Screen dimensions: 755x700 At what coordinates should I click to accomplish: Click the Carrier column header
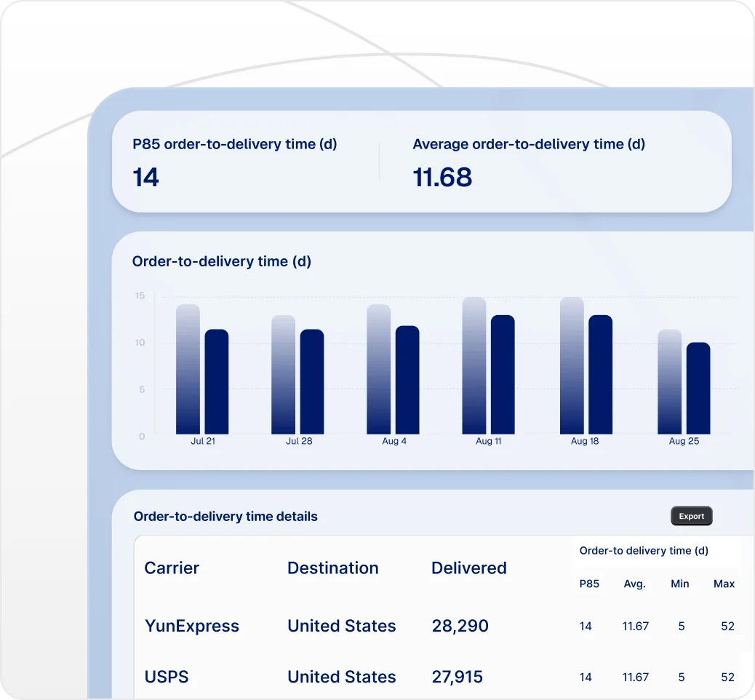coord(172,568)
